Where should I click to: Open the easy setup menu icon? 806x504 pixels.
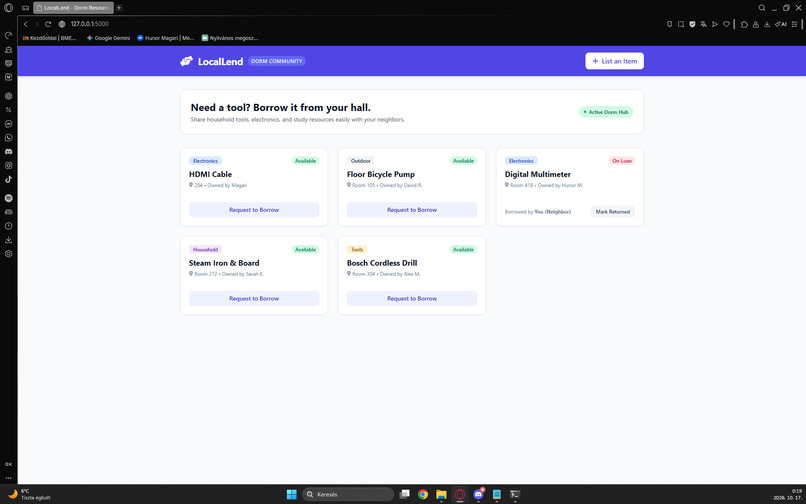(x=794, y=24)
